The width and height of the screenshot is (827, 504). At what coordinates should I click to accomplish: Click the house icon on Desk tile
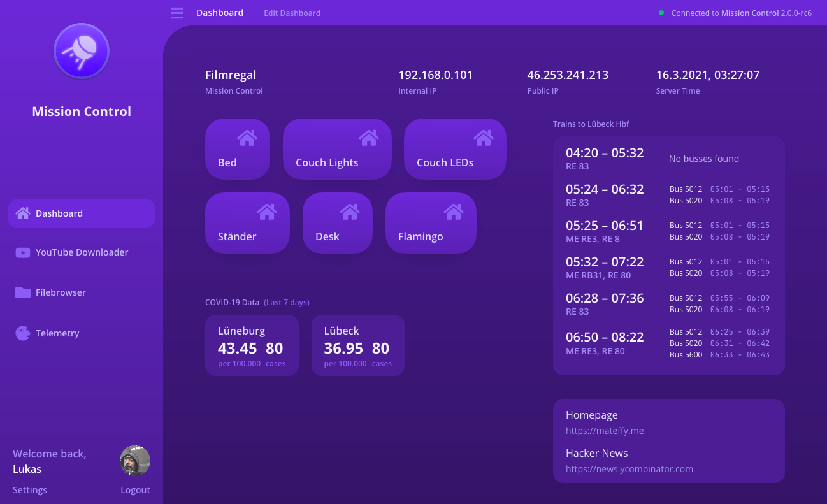click(349, 211)
